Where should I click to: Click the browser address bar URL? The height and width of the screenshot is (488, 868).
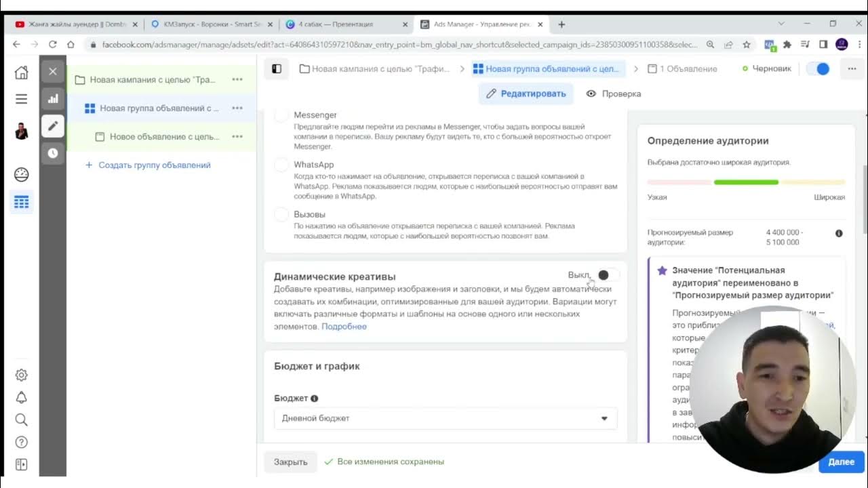pos(399,45)
